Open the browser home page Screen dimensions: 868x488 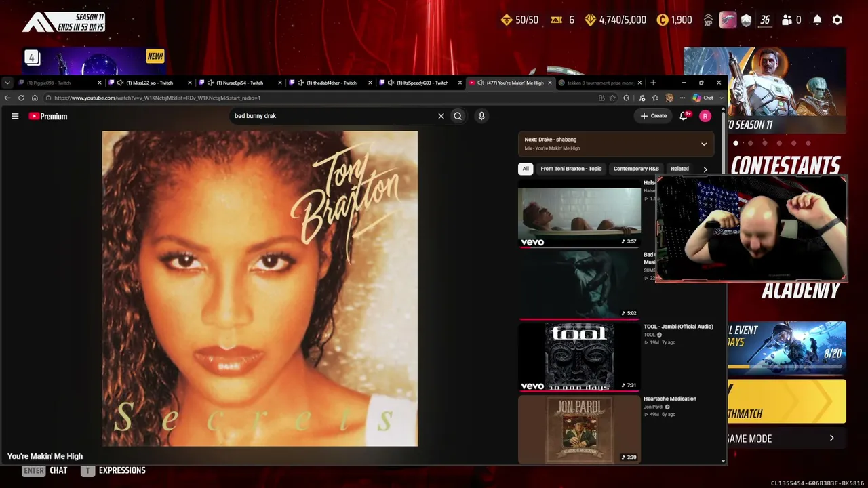(35, 98)
